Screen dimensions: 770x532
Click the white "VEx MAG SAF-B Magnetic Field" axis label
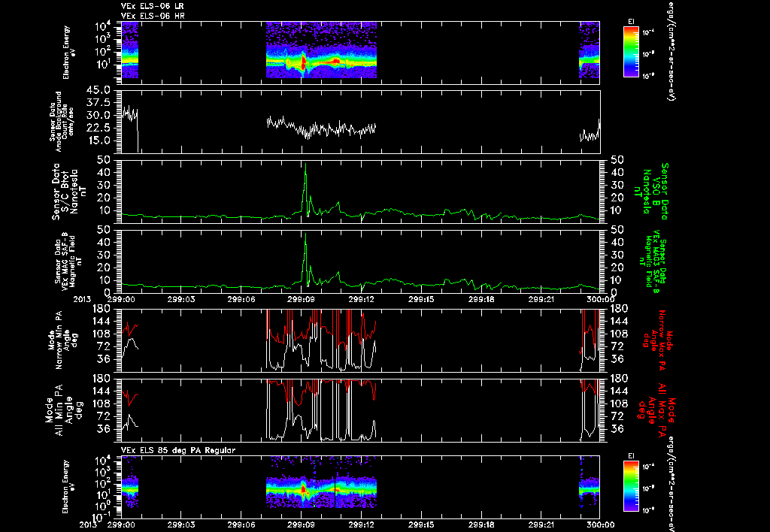click(68, 261)
